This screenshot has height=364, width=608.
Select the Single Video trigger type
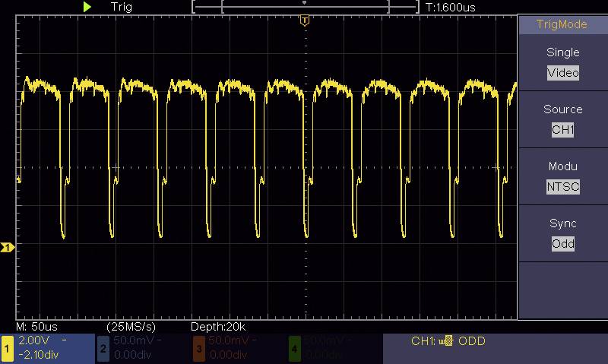(562, 73)
